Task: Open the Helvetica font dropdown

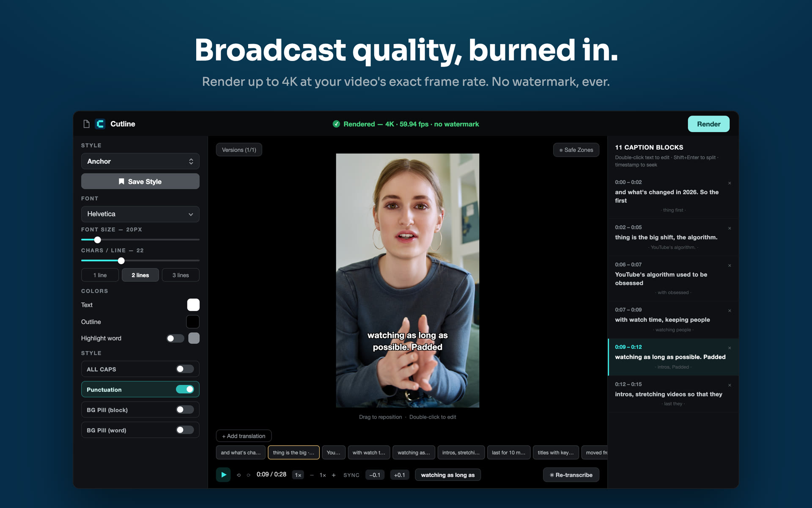Action: pyautogui.click(x=140, y=214)
